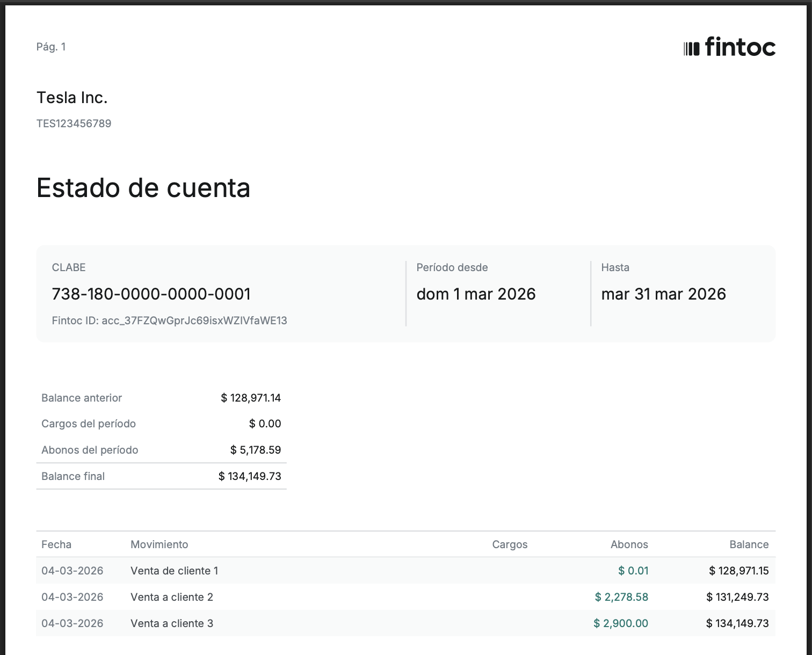Click the tax ID 'TES123456789'

coord(74,123)
